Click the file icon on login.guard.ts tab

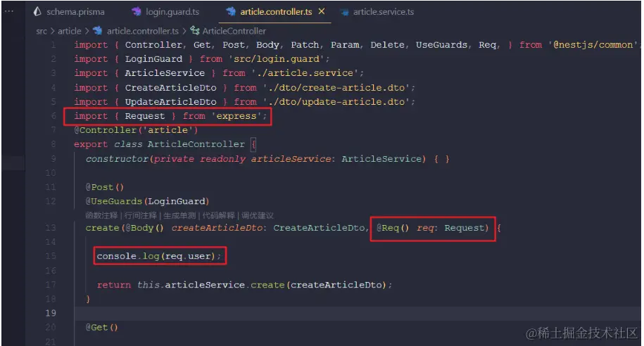point(137,11)
